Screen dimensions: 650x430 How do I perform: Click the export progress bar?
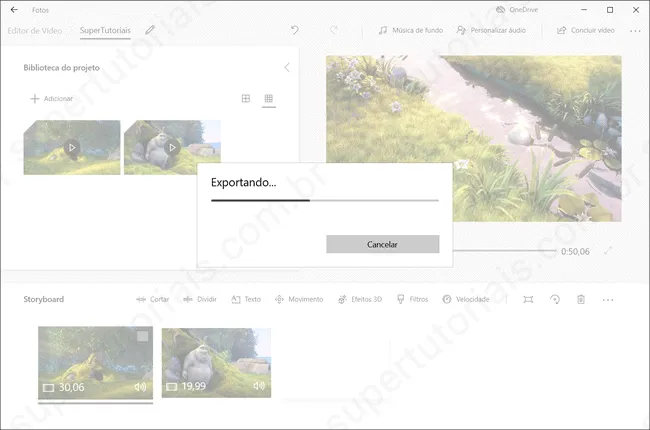(x=325, y=200)
